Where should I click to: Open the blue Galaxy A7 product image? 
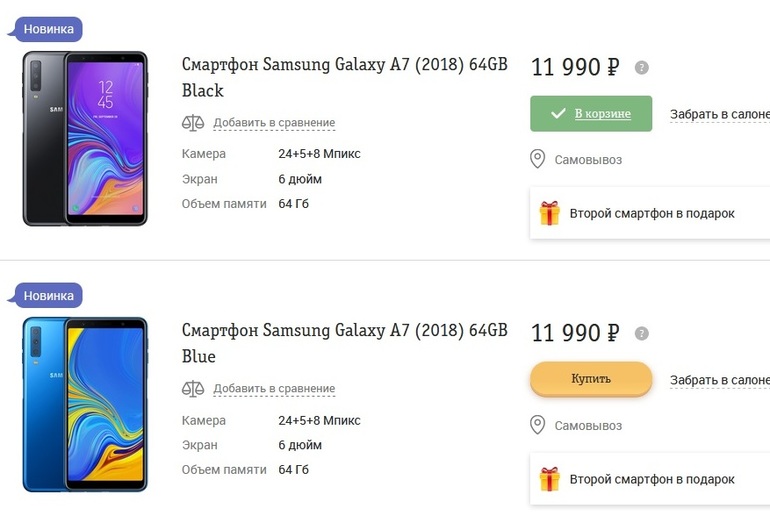coord(85,404)
